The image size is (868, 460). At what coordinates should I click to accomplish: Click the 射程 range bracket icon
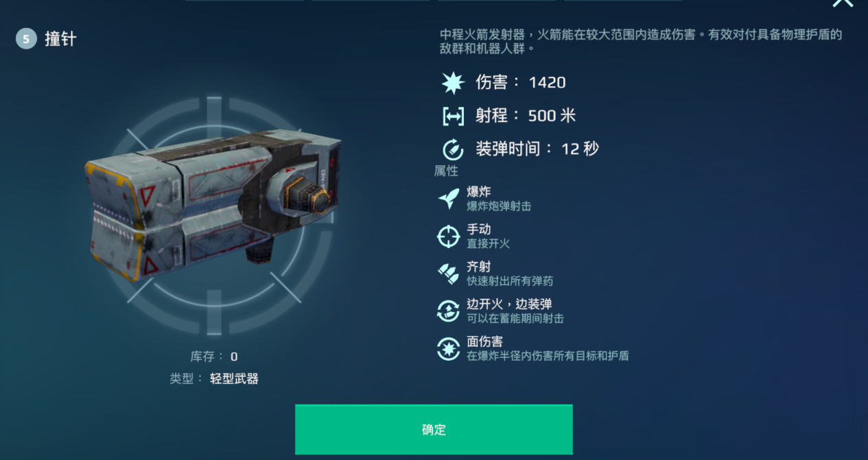[x=453, y=116]
